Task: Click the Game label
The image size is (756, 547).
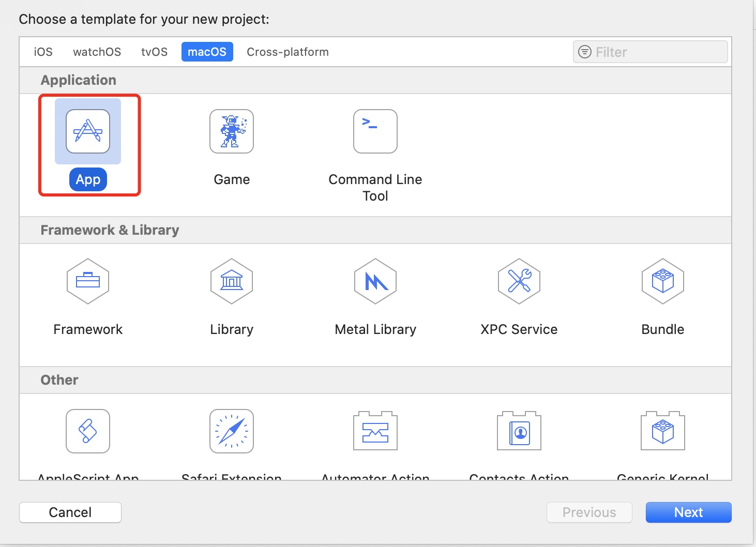Action: coord(232,179)
